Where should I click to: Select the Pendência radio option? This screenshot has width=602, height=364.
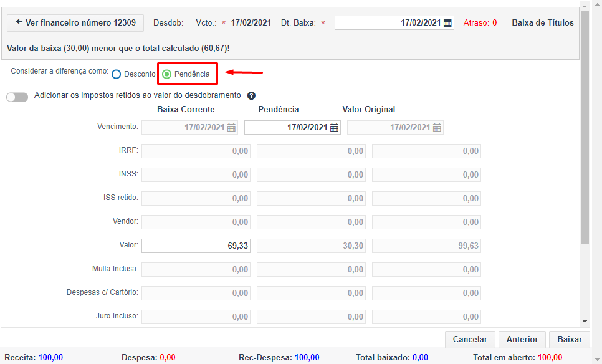(x=166, y=74)
